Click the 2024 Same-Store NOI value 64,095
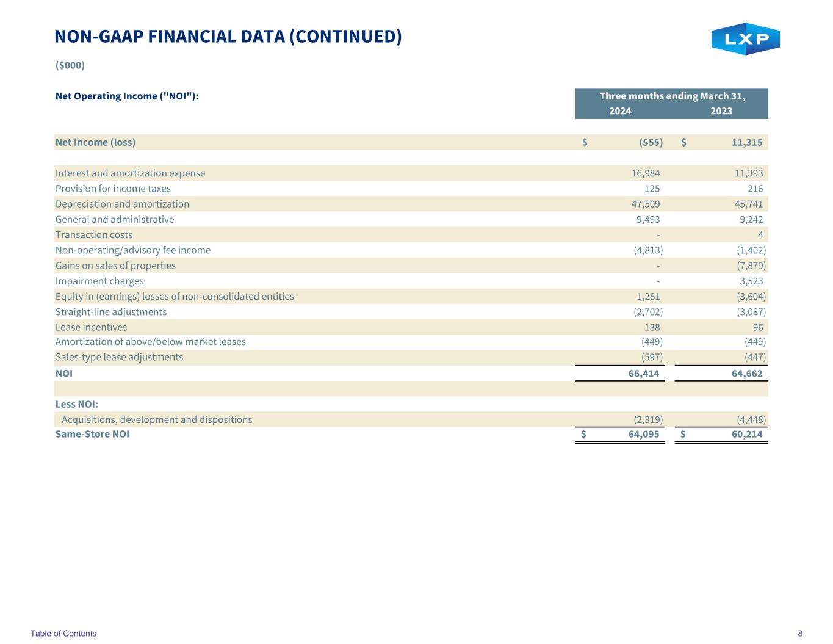 coord(644,434)
